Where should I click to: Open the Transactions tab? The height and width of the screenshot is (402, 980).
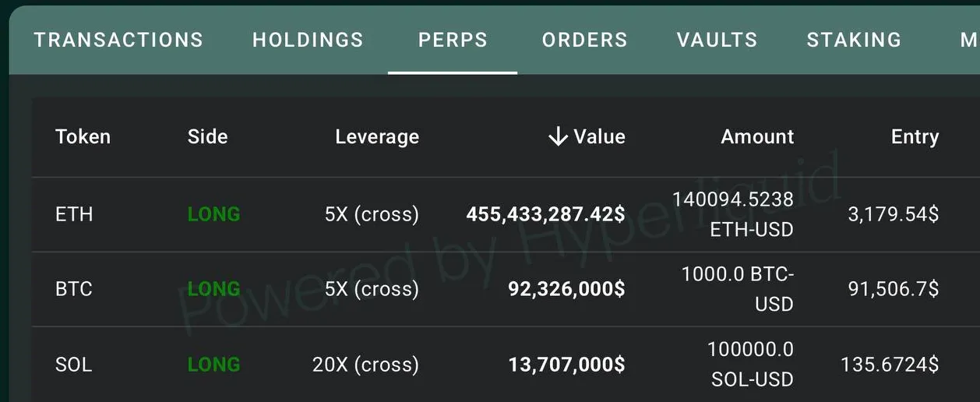click(118, 40)
